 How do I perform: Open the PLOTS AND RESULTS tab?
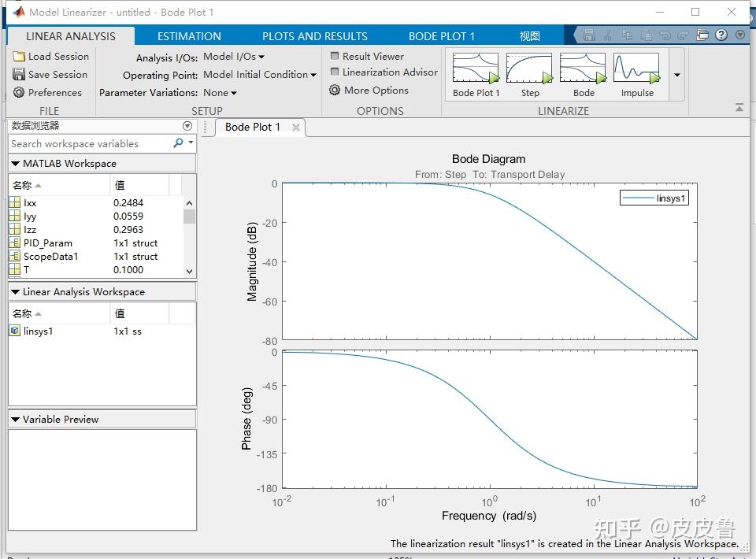314,35
